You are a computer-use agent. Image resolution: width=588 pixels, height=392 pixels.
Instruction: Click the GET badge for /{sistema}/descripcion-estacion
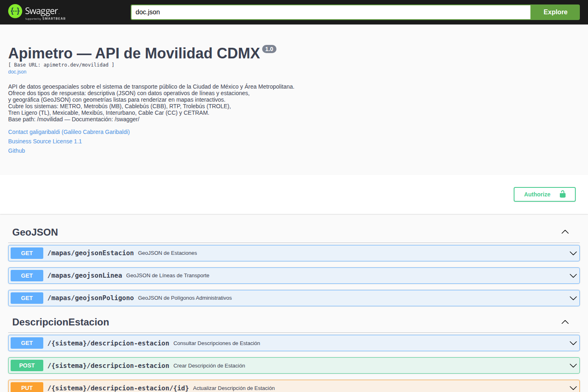27,343
